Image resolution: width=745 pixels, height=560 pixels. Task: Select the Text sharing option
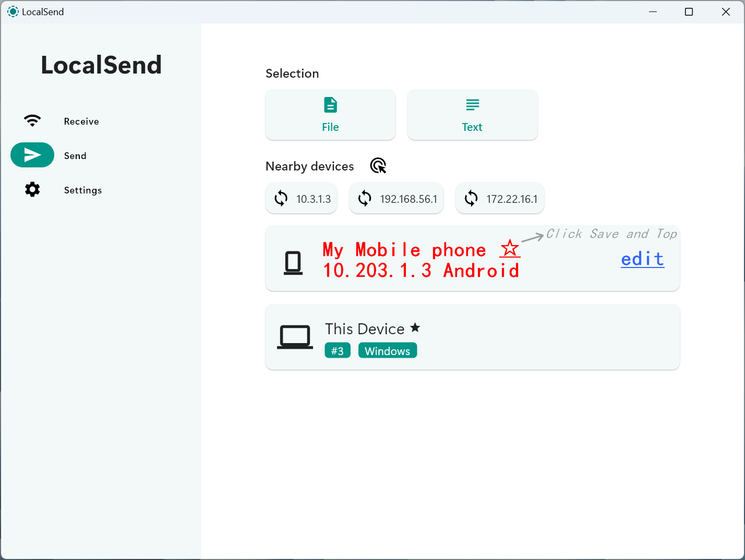(x=472, y=114)
